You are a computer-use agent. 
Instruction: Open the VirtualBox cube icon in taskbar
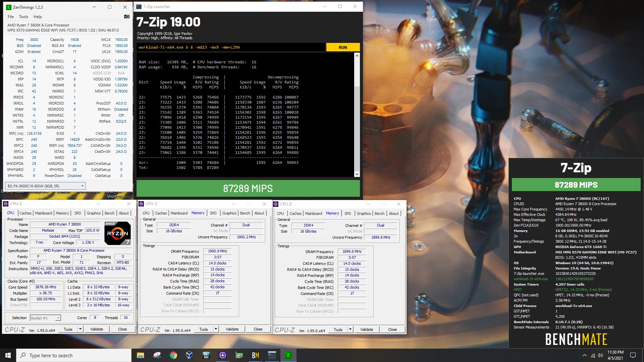[189, 355]
